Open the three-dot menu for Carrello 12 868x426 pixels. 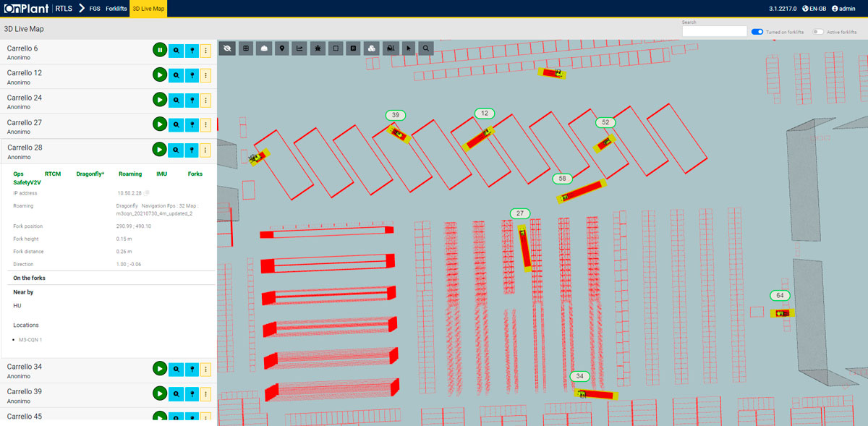point(205,74)
